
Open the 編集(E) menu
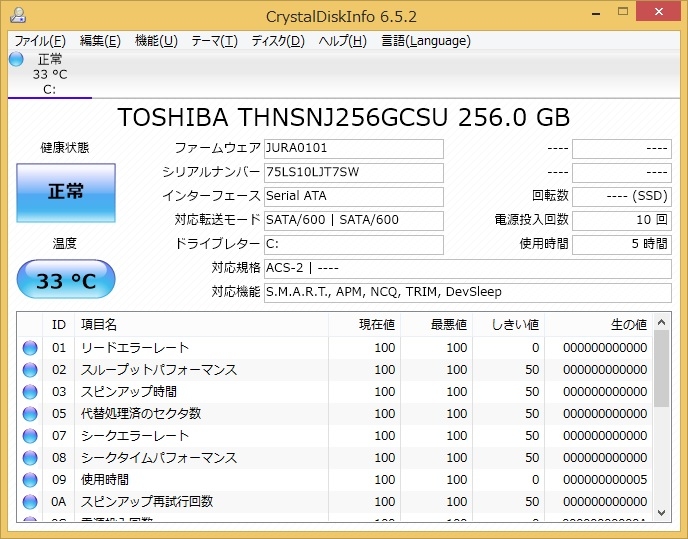[100, 41]
